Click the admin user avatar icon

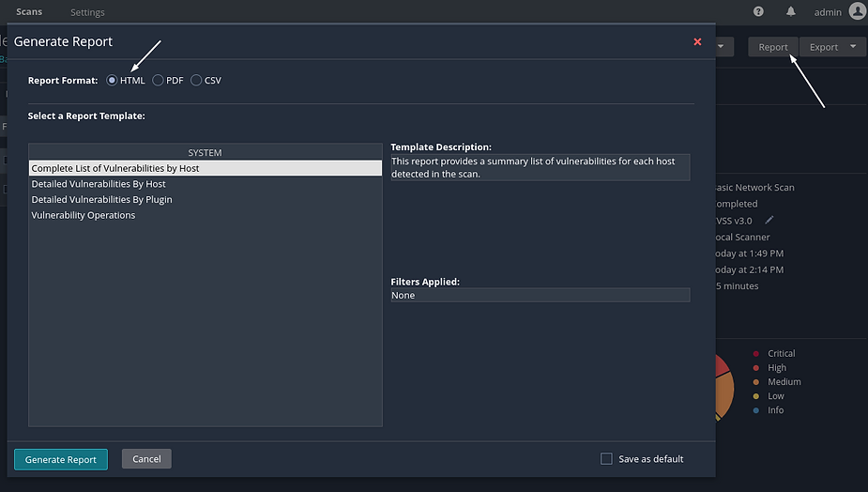857,11
